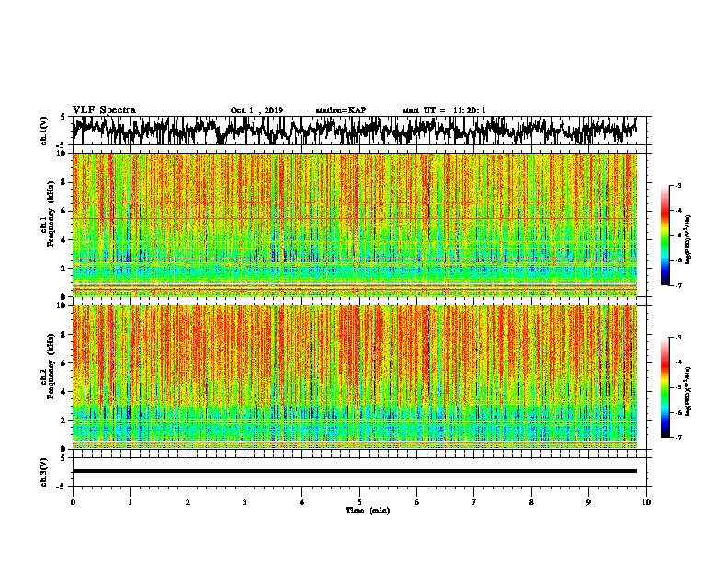Click the ch.1(V) waveform trace panel
The image size is (728, 563).
(359, 131)
